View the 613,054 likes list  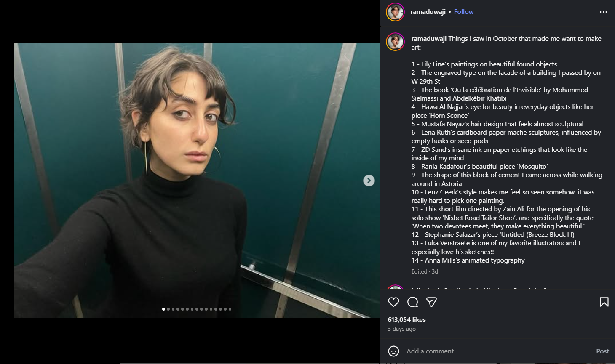(x=406, y=320)
